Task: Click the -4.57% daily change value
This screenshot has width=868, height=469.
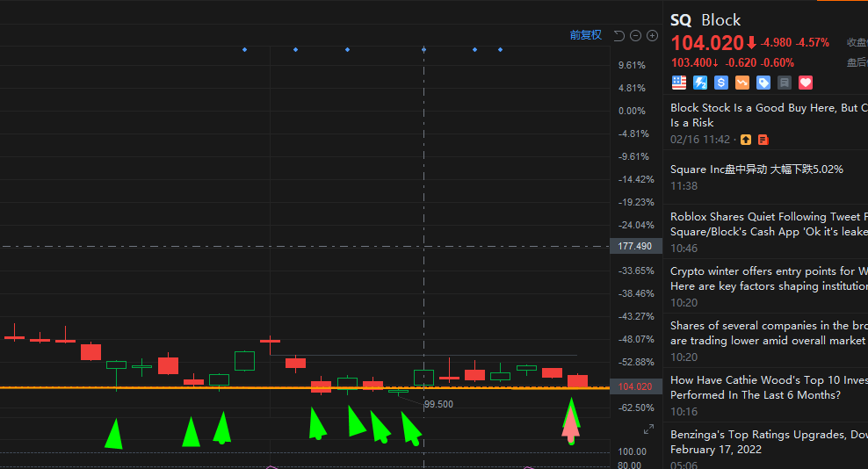Action: [x=813, y=43]
